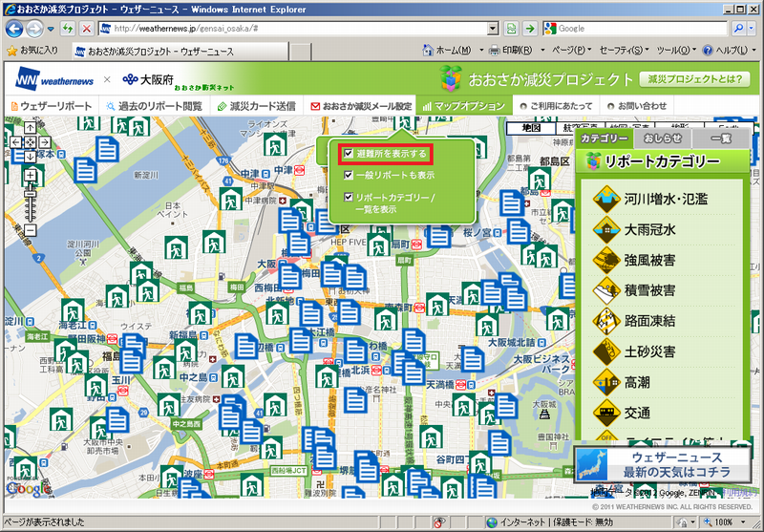Switch to the おしらせ tab

click(x=662, y=138)
